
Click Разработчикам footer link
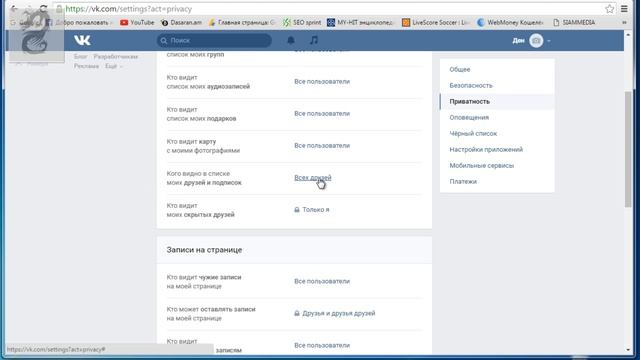(116, 56)
